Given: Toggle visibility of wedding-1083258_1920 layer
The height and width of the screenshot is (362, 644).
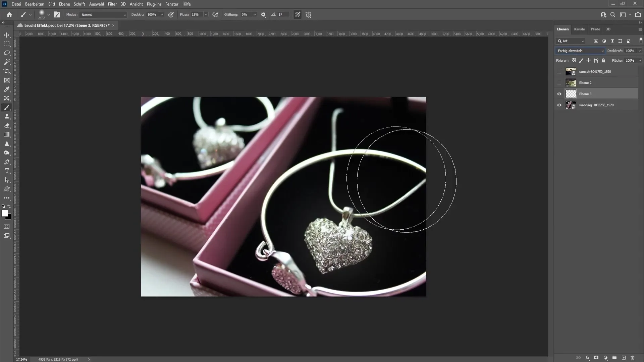Looking at the screenshot, I should tap(559, 105).
